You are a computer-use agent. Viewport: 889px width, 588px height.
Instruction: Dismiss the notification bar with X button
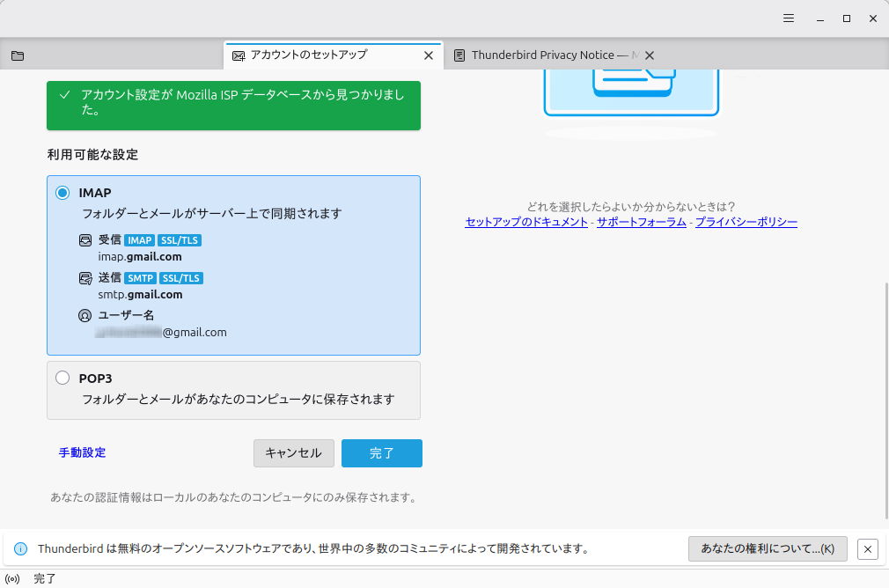(867, 548)
